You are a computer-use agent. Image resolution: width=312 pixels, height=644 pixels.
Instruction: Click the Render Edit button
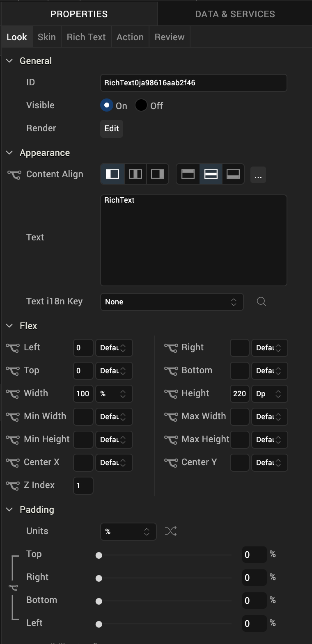pos(112,128)
